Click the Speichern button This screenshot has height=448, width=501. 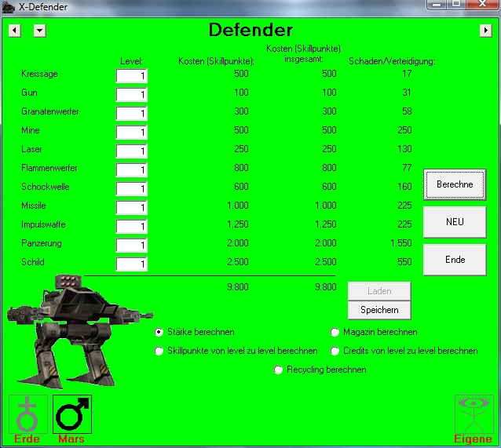point(379,310)
